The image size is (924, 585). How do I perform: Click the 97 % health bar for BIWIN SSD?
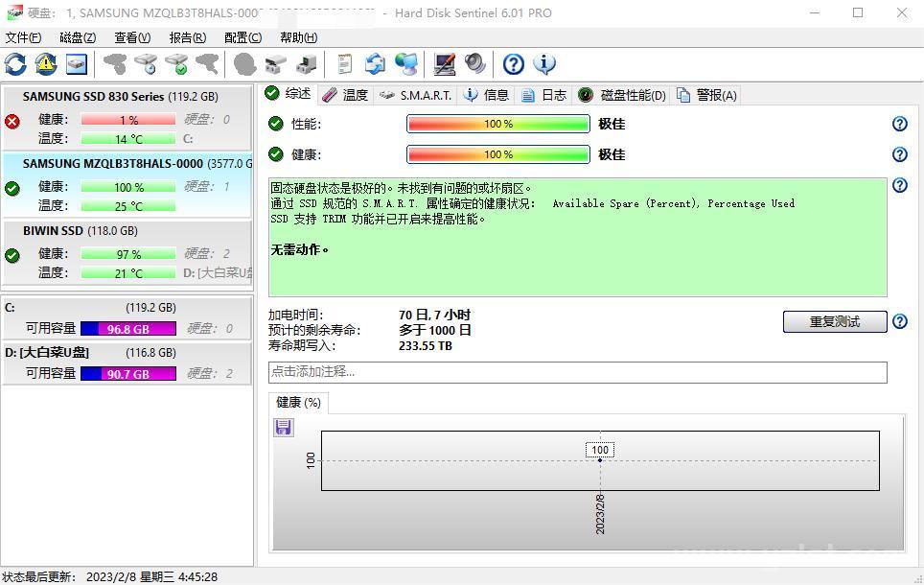(x=127, y=254)
